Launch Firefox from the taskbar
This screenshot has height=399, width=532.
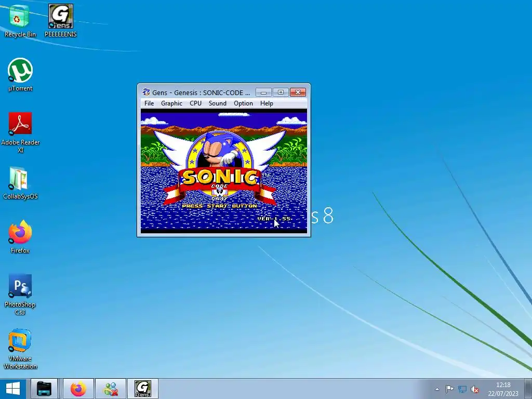pos(78,389)
